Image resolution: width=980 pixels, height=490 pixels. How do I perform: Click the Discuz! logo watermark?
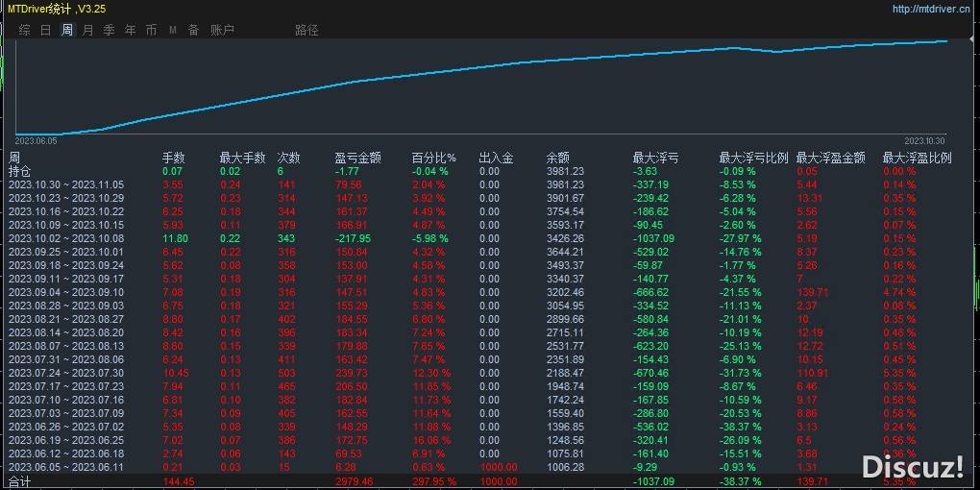point(912,467)
